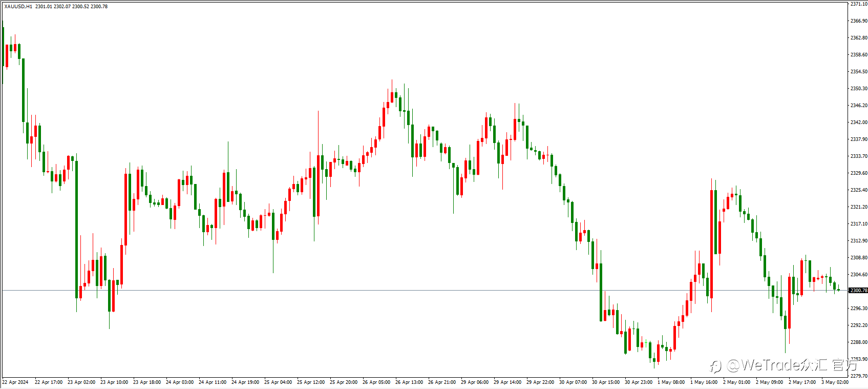This screenshot has width=868, height=389.
Task: Click the 23 Apr 18:00 time label
Action: [x=147, y=382]
